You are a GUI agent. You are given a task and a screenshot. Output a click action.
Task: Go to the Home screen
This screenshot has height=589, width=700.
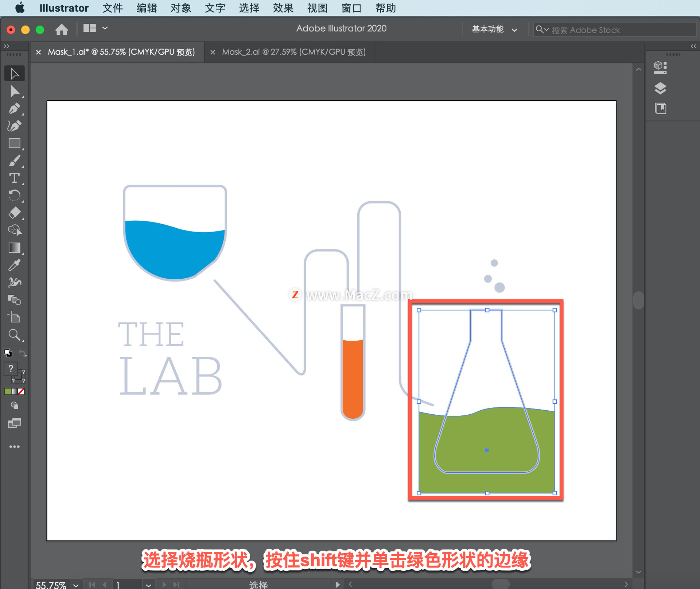(62, 29)
